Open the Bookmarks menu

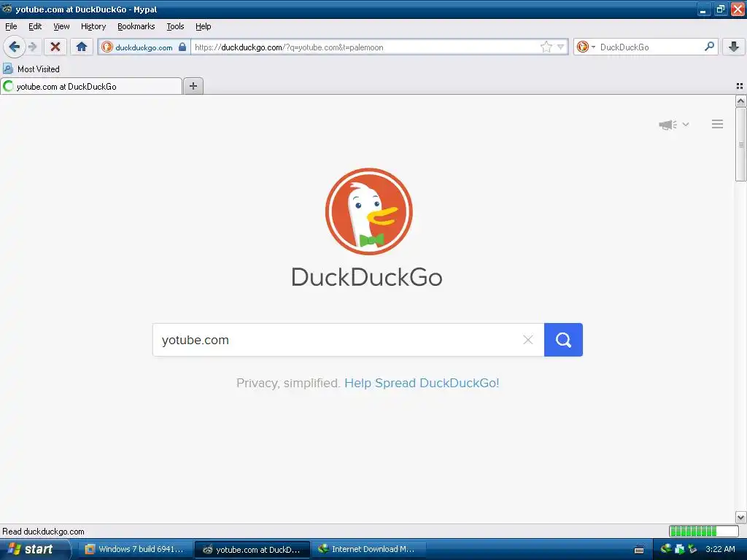point(136,26)
